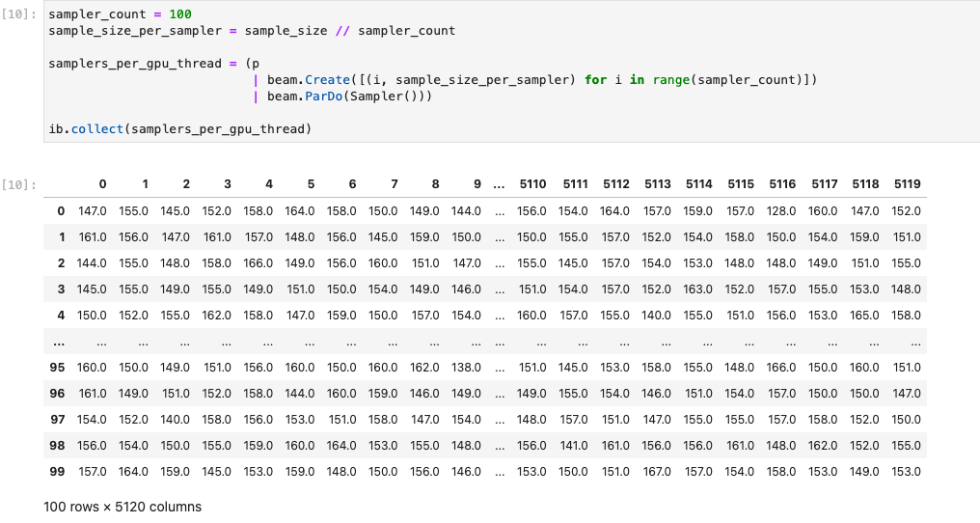Screen dimensions: 980x523
Task: Click the input prompt [10] beside the code
Action: pyautogui.click(x=20, y=15)
